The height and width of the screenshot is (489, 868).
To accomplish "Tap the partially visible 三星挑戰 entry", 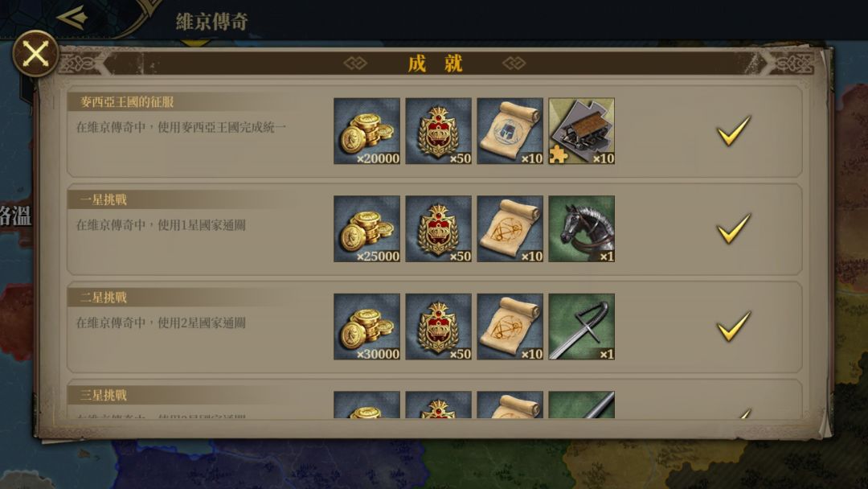I will 435,400.
